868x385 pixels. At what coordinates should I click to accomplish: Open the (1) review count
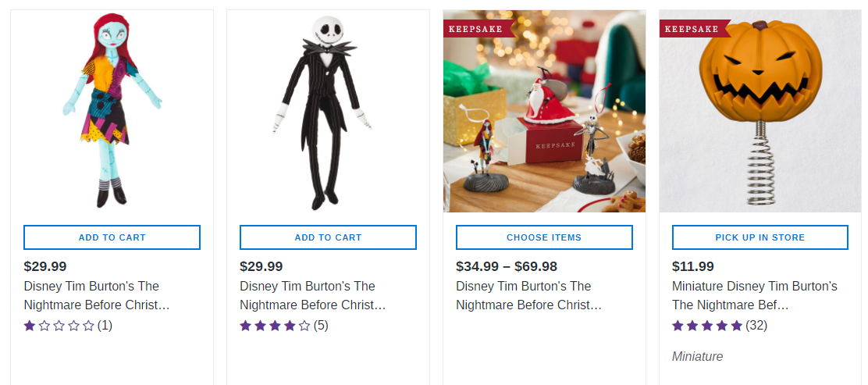point(105,326)
